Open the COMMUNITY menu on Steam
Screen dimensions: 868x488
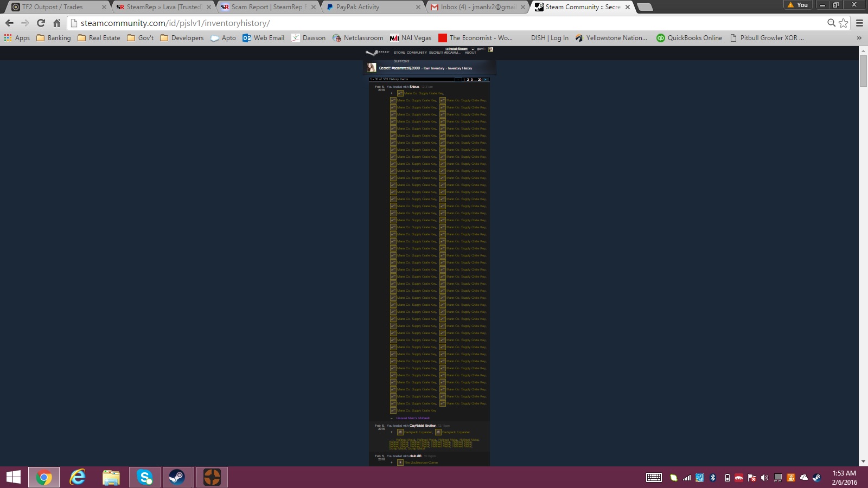417,53
